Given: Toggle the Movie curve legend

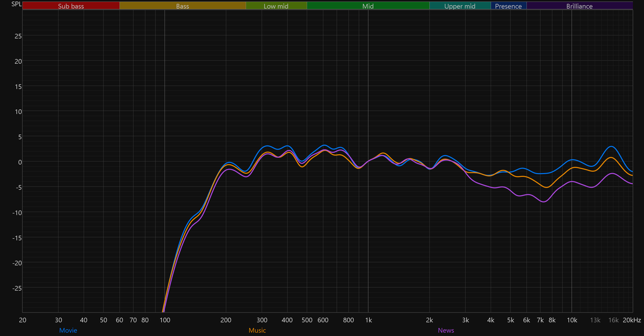Looking at the screenshot, I should click(68, 330).
